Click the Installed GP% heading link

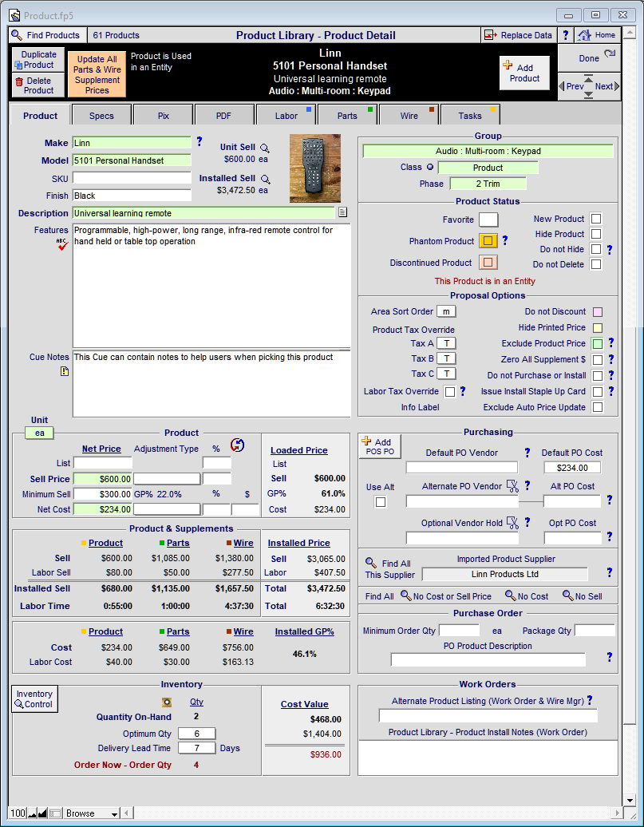click(x=304, y=632)
